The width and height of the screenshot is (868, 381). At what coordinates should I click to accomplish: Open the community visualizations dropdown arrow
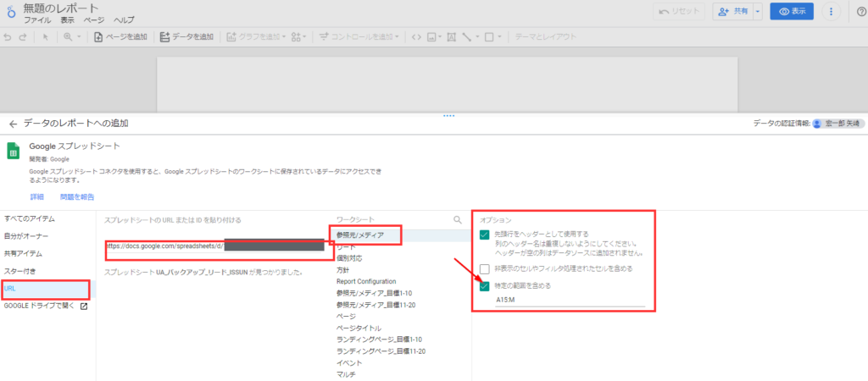[304, 37]
